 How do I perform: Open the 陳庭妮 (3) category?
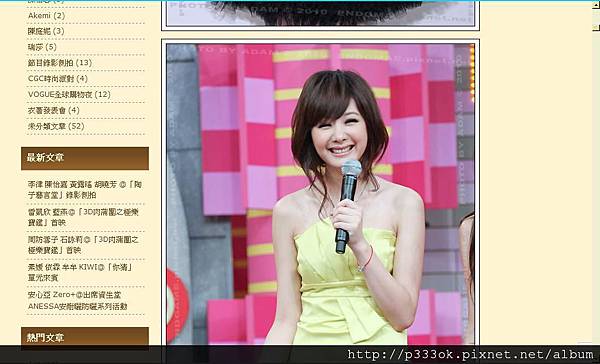point(46,31)
